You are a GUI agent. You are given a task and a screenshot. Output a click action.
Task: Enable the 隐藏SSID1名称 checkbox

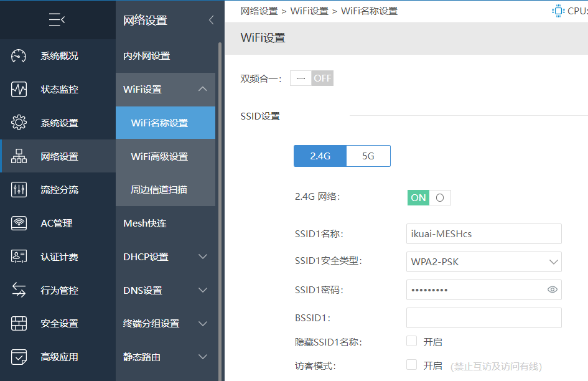pyautogui.click(x=411, y=341)
